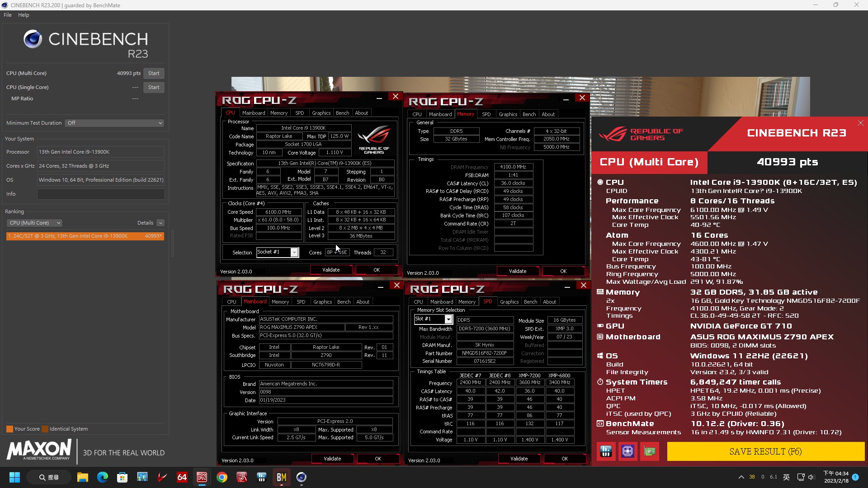
Task: Open Windows Start menu
Action: (14, 477)
